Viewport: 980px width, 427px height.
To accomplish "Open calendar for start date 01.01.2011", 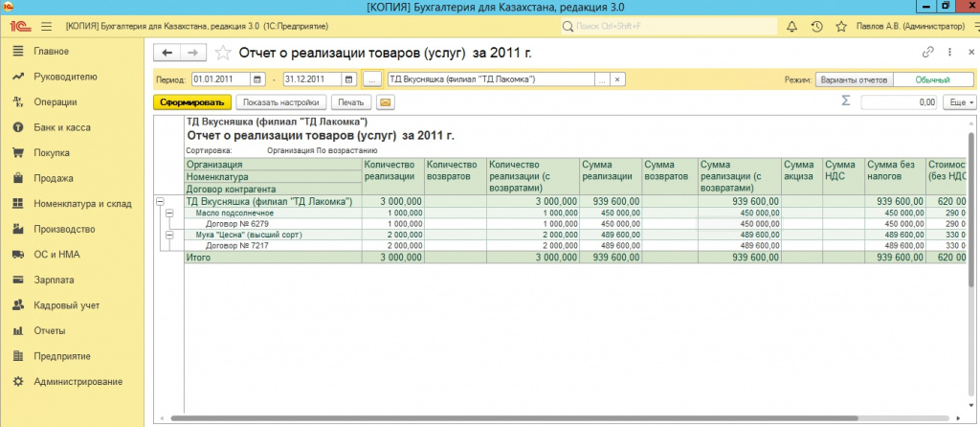I will 257,79.
